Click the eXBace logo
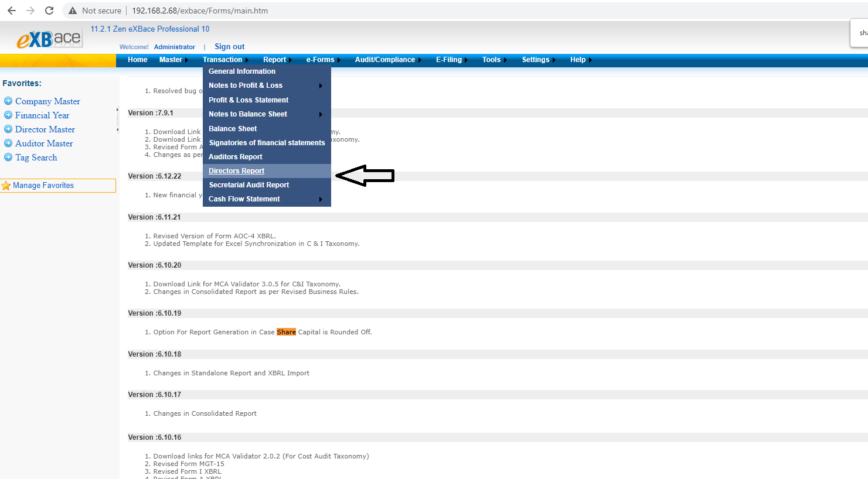 coord(50,39)
